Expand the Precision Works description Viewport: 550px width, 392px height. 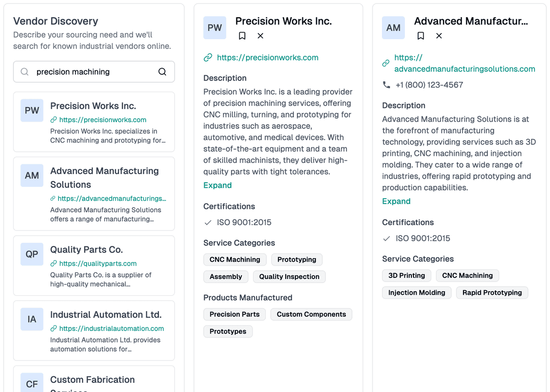click(x=217, y=185)
